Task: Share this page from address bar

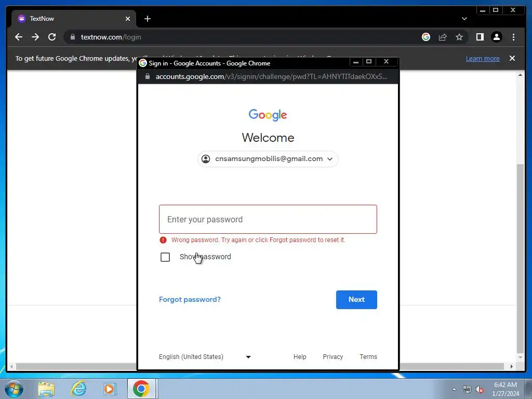Action: tap(443, 37)
